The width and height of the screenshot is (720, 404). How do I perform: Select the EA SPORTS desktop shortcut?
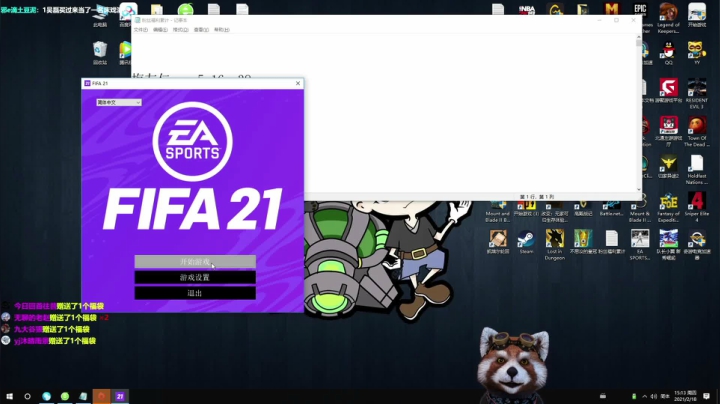pos(640,245)
